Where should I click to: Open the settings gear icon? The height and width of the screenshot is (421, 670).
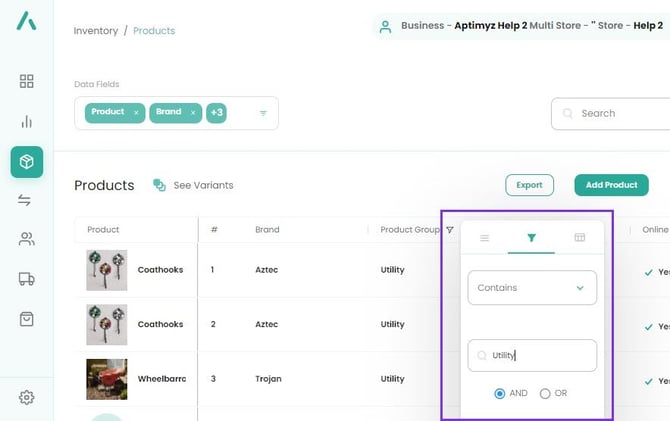click(27, 397)
